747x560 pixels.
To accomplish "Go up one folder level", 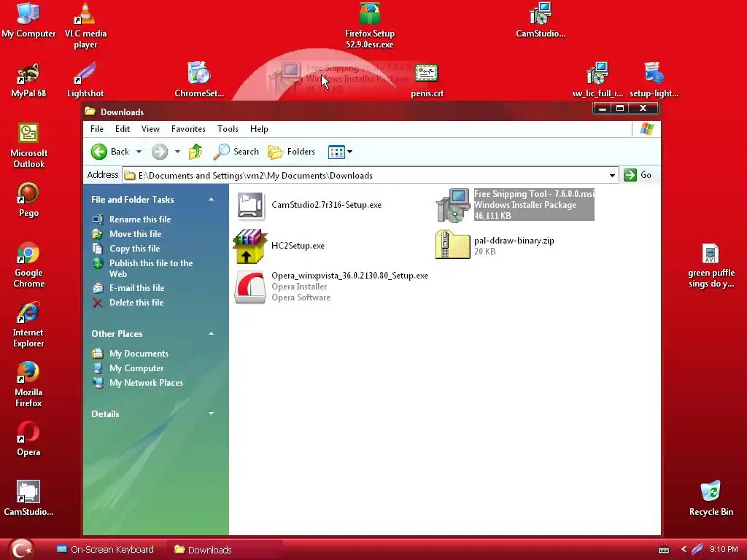I will click(x=196, y=152).
